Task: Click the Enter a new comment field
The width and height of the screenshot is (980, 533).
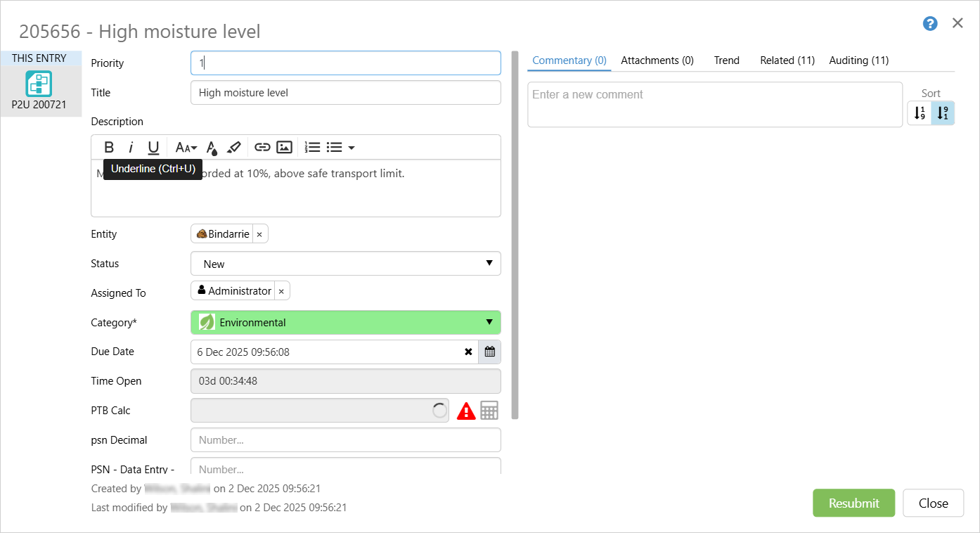Action: (714, 104)
